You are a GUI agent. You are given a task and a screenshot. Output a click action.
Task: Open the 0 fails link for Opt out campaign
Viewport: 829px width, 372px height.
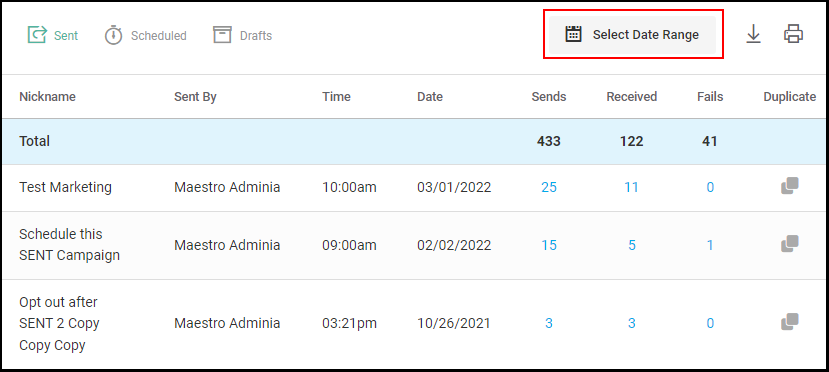(x=711, y=323)
